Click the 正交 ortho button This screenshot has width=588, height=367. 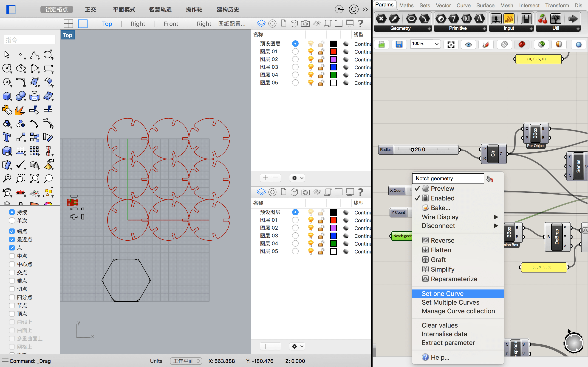tap(90, 9)
